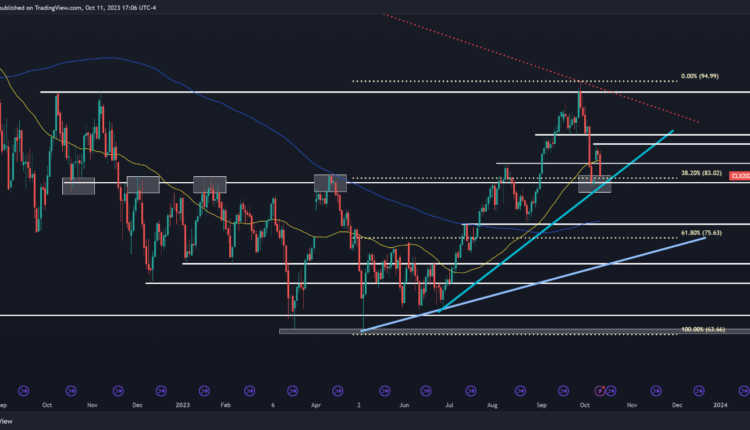Select the rollover arrow marker between 2023 and Feb
Viewport: 750px width, 430px height.
[x=206, y=390]
